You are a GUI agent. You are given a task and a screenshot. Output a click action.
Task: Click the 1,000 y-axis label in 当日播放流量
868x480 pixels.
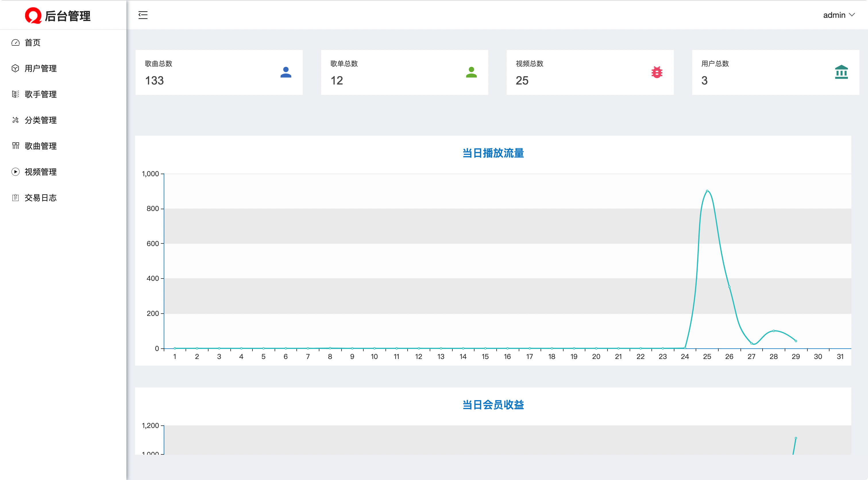(x=150, y=174)
